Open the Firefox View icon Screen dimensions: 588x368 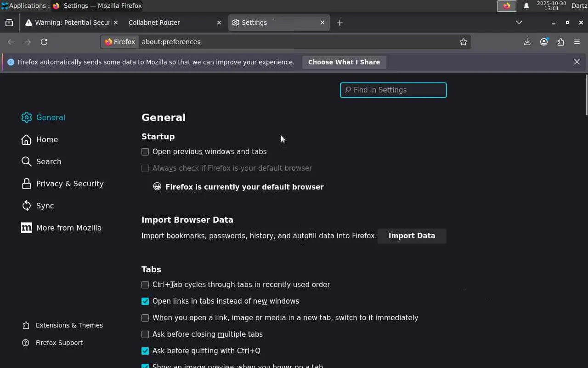9,23
